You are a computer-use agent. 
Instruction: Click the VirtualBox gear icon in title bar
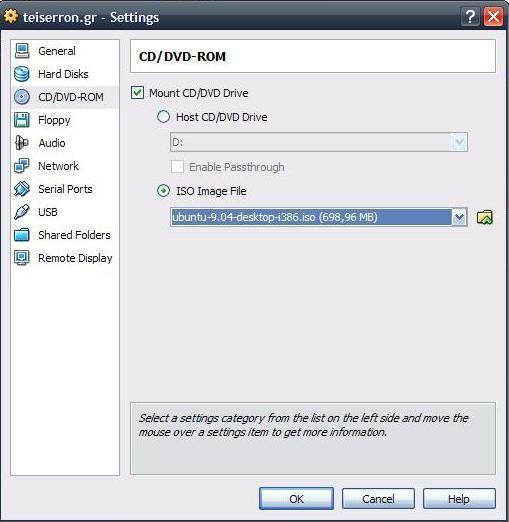click(x=11, y=16)
